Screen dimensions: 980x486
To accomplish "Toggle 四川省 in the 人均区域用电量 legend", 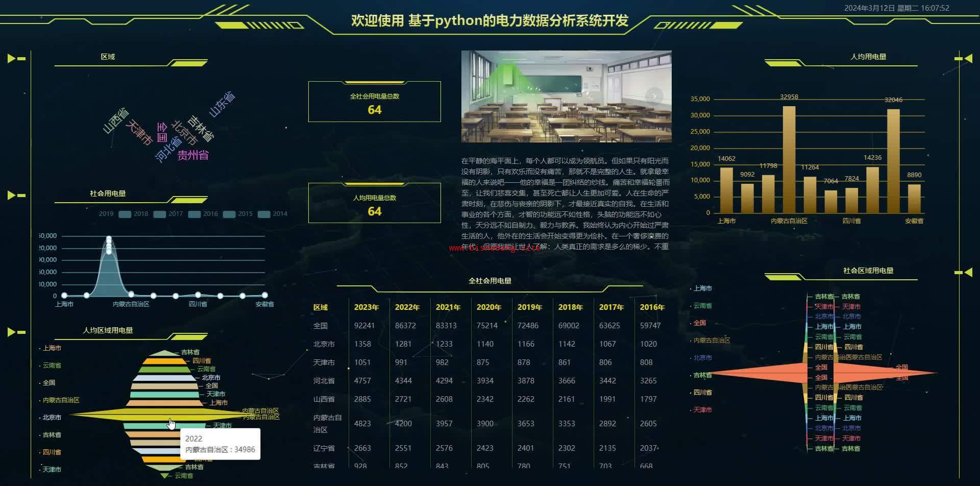I will pos(51,452).
